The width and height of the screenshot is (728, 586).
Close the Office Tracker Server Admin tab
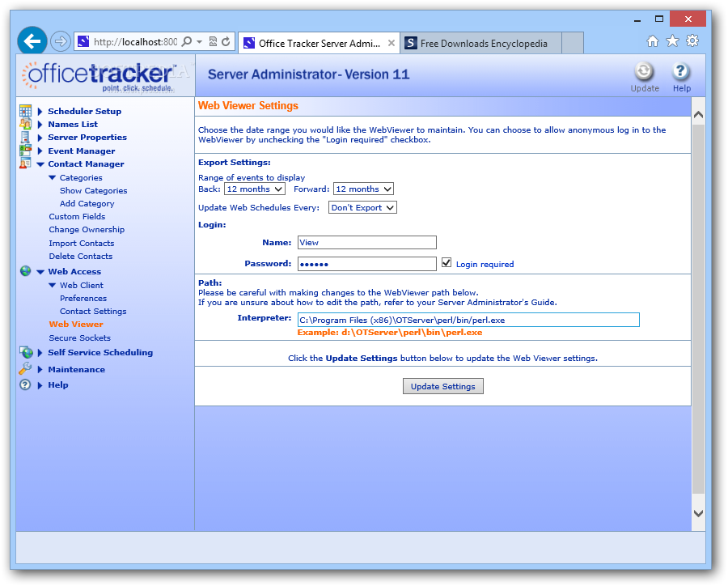392,43
